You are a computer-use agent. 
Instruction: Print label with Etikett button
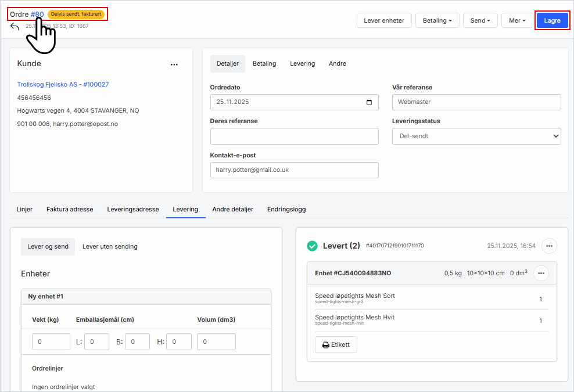pos(336,344)
